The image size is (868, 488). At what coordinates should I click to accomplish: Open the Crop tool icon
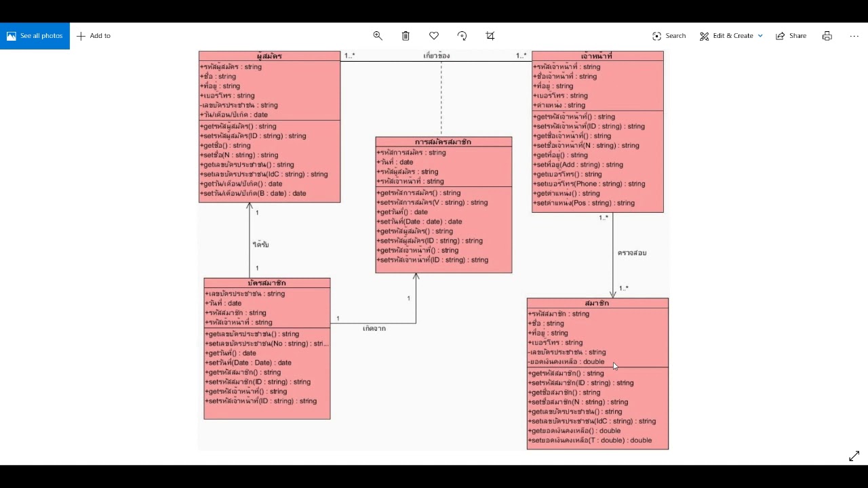pos(490,36)
